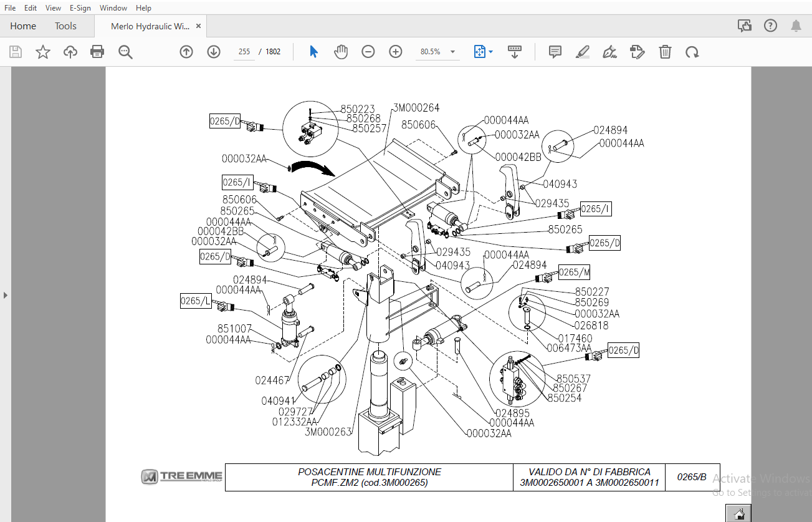812x522 pixels.
Task: Click part number 850223 label
Action: (358, 109)
